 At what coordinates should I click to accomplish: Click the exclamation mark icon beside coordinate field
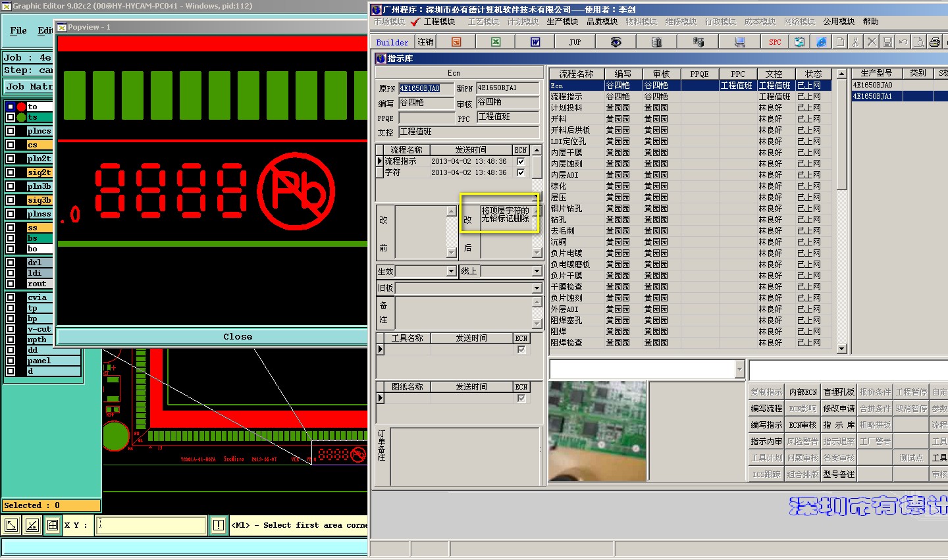[219, 525]
